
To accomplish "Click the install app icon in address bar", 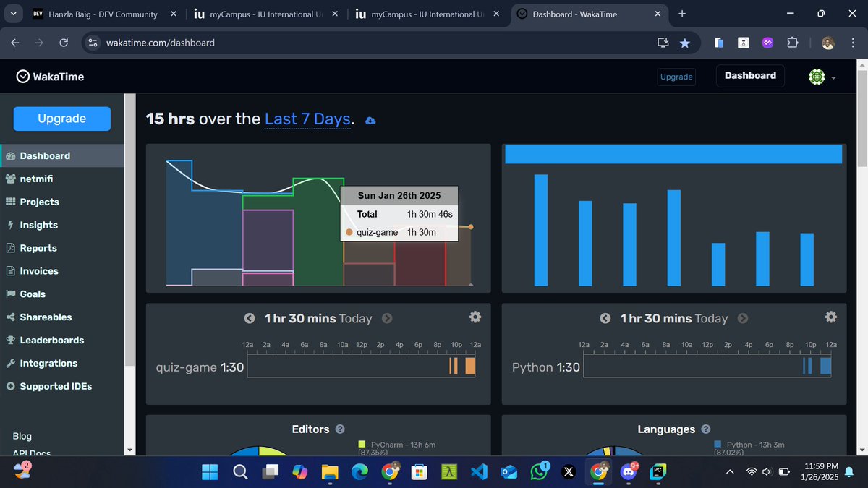I will coord(663,43).
